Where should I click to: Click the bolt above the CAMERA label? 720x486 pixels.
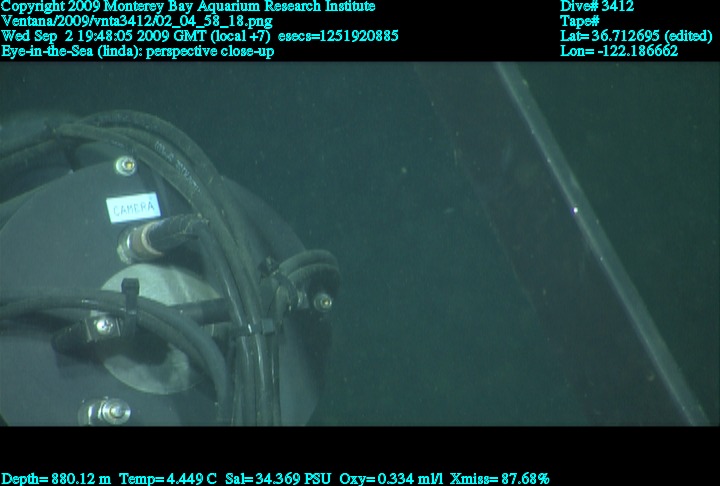point(126,165)
